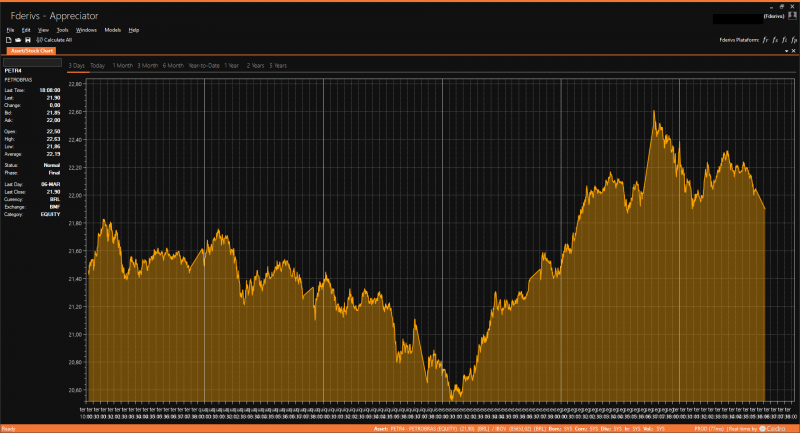Expand the document panel dropdown arrow

coord(785,50)
